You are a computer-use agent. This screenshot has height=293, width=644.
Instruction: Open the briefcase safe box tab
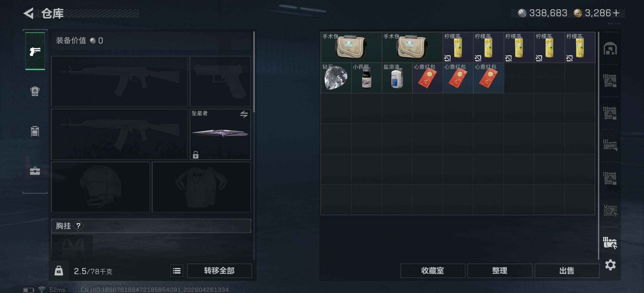coord(35,171)
